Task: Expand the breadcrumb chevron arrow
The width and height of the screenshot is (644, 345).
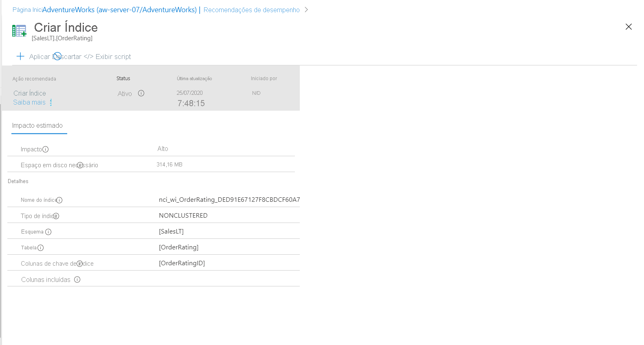Action: click(306, 10)
